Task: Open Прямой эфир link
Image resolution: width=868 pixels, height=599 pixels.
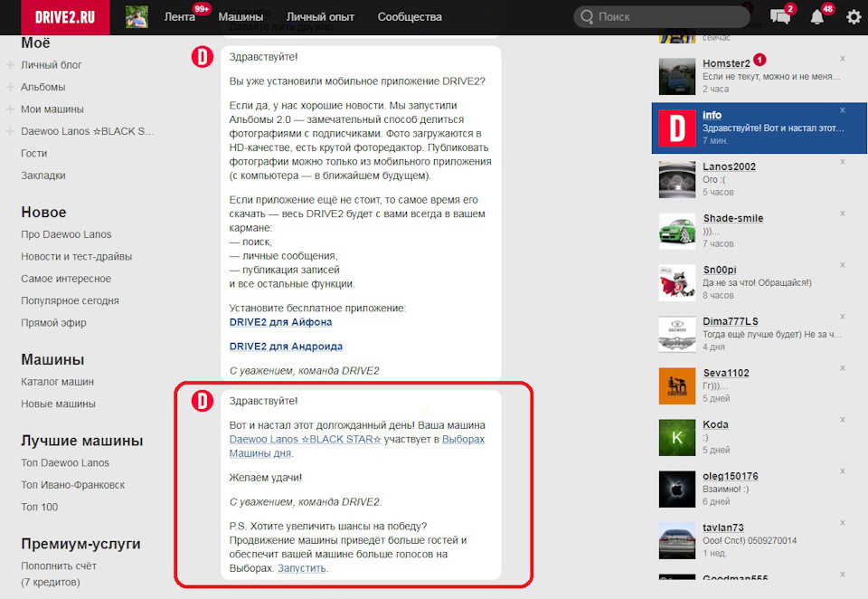Action: point(53,323)
